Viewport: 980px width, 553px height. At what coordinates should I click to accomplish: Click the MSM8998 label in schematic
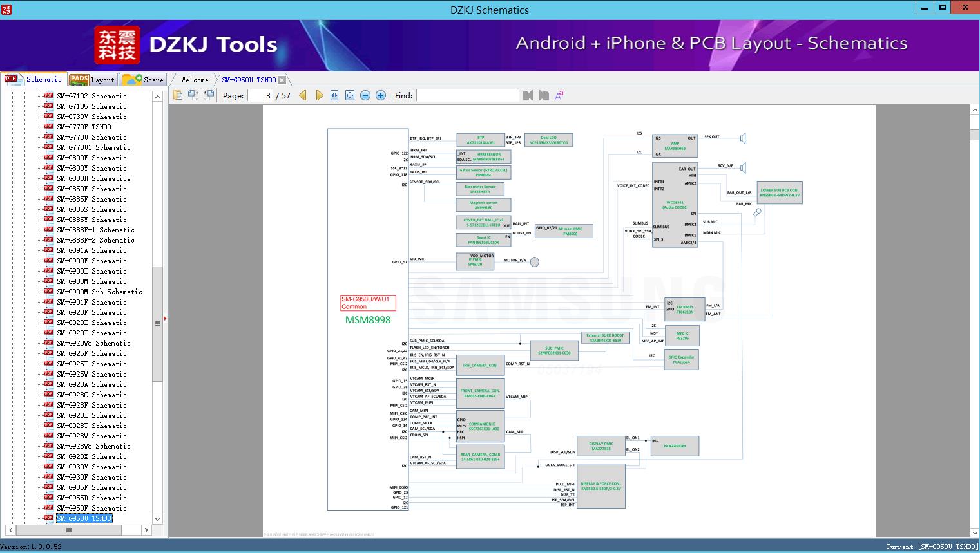tap(368, 319)
